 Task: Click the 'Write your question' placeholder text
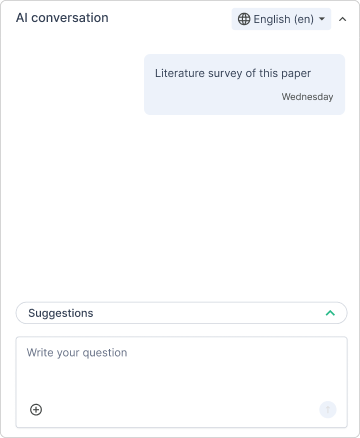point(77,353)
